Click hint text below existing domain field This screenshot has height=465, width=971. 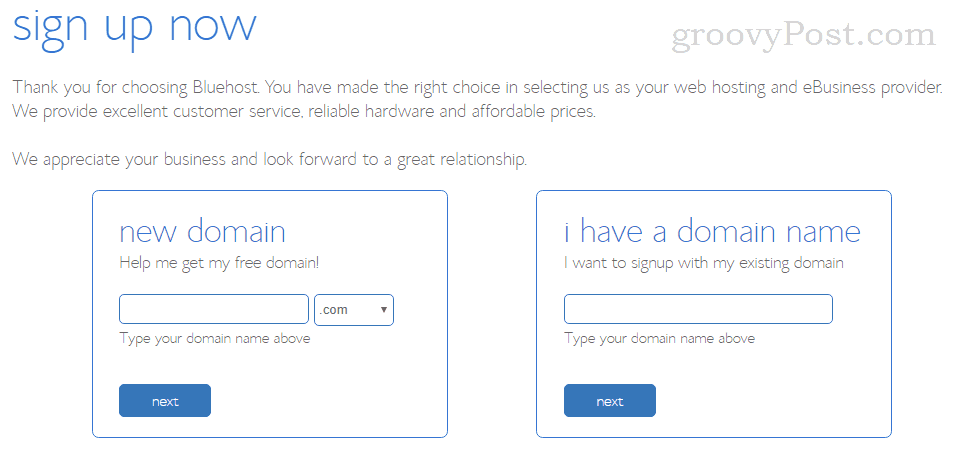[x=660, y=339]
